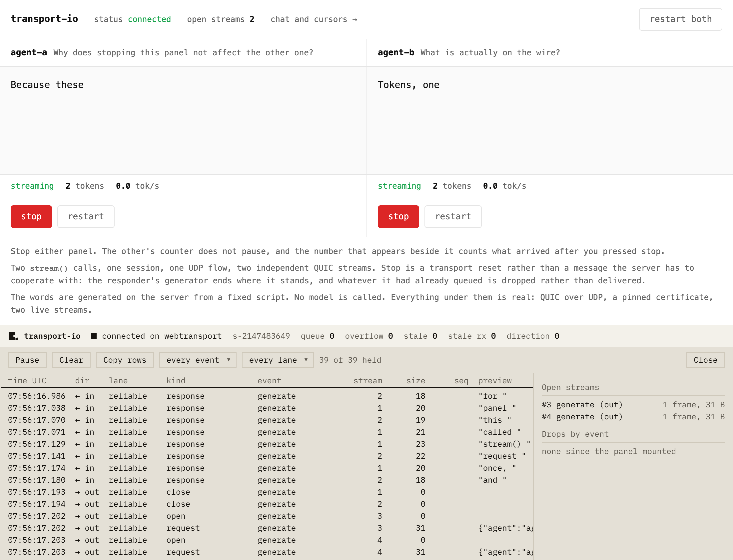Pause the event inspector log

tap(27, 360)
